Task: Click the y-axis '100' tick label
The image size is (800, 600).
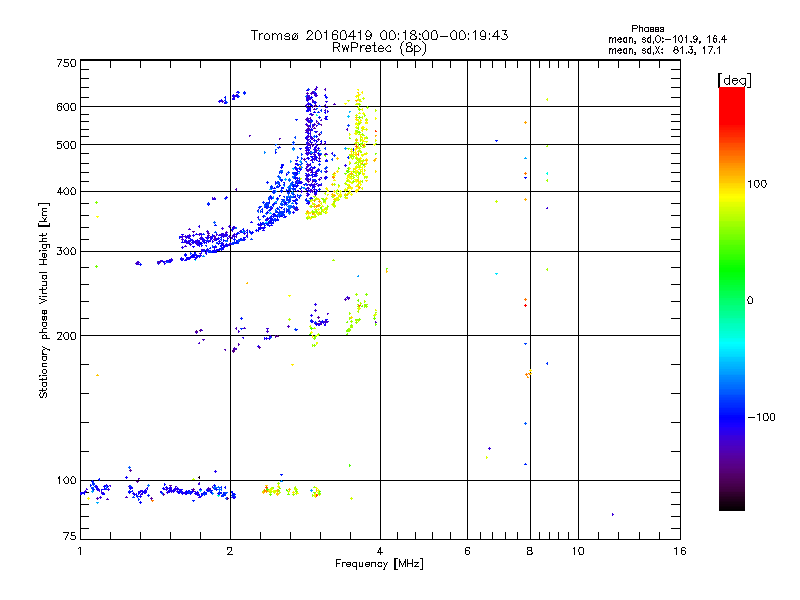Action: point(66,481)
